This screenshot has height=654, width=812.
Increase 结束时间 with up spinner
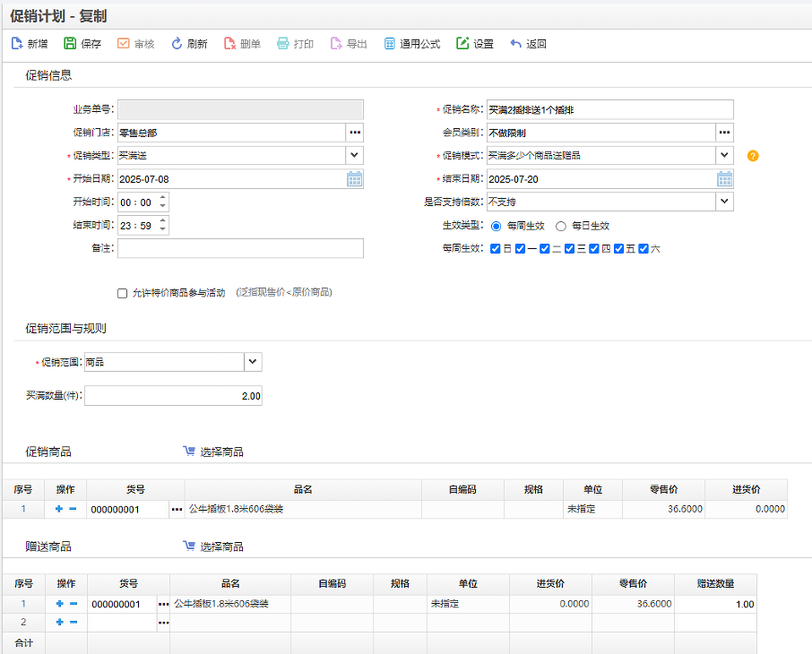pos(162,220)
